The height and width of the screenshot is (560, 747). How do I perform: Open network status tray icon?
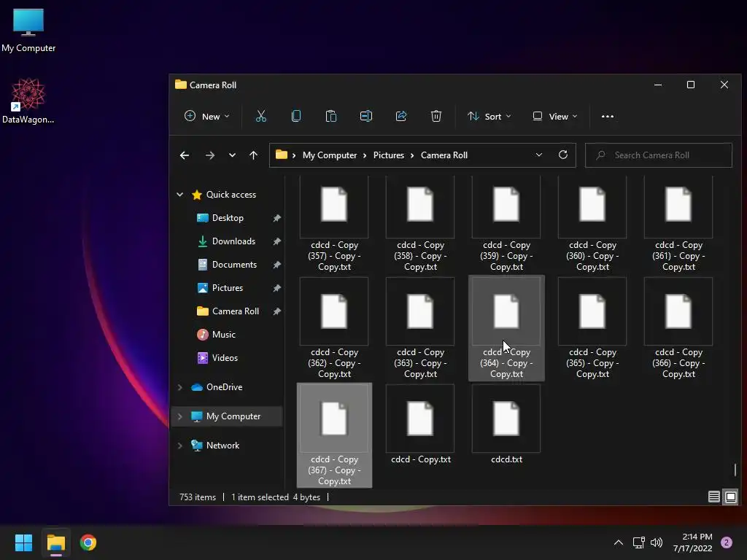pyautogui.click(x=638, y=542)
